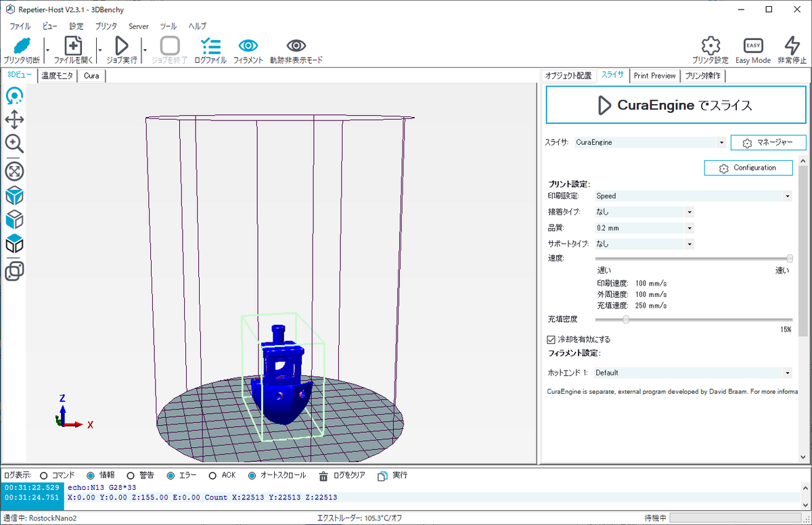Click the プリンタ切断 disconnect printer icon
This screenshot has width=812, height=525.
click(21, 45)
